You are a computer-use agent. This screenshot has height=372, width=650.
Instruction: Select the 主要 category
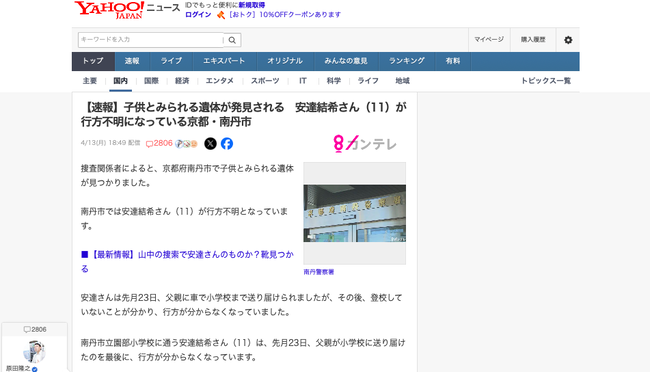(90, 81)
